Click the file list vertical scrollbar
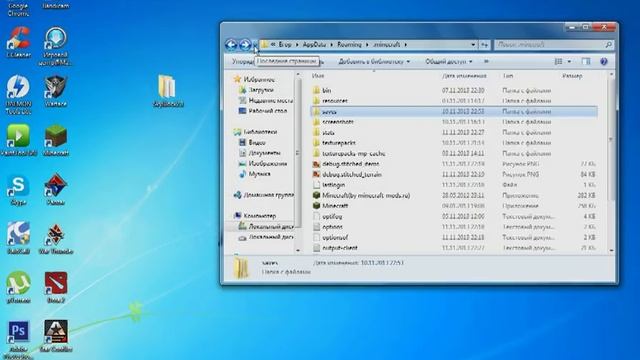The height and width of the screenshot is (360, 640). click(x=611, y=139)
